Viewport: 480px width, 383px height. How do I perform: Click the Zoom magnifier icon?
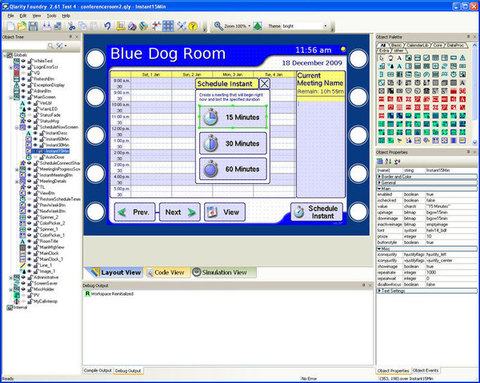(x=219, y=26)
